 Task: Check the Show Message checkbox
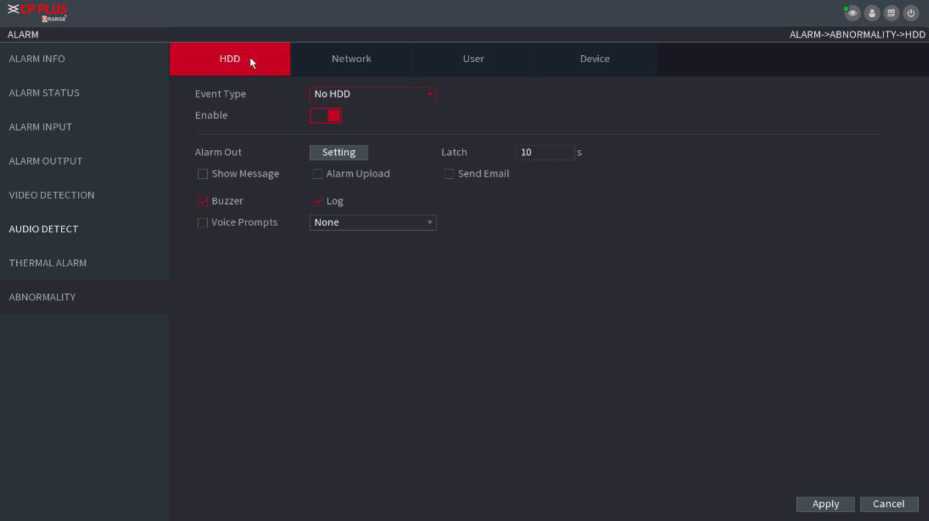pos(203,174)
